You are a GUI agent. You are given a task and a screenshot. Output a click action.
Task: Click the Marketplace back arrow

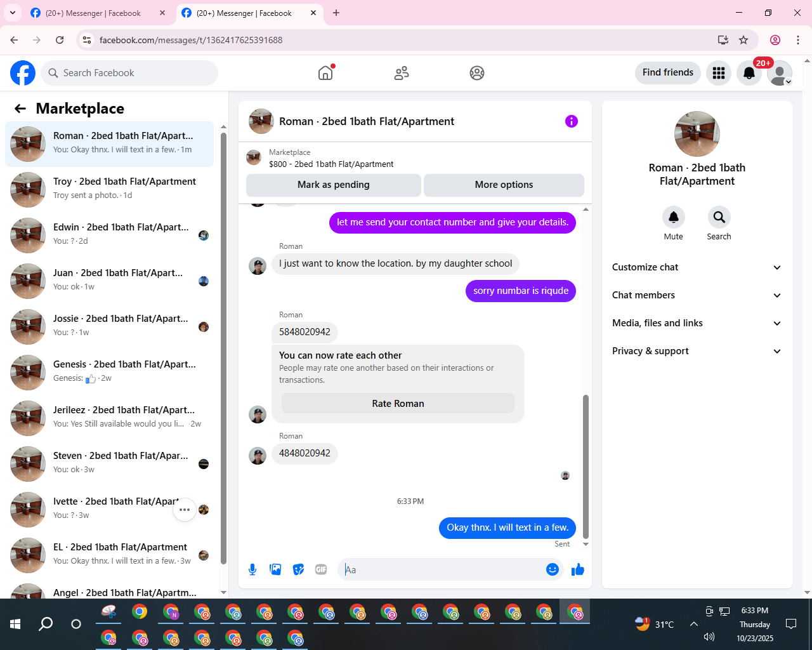pyautogui.click(x=20, y=109)
